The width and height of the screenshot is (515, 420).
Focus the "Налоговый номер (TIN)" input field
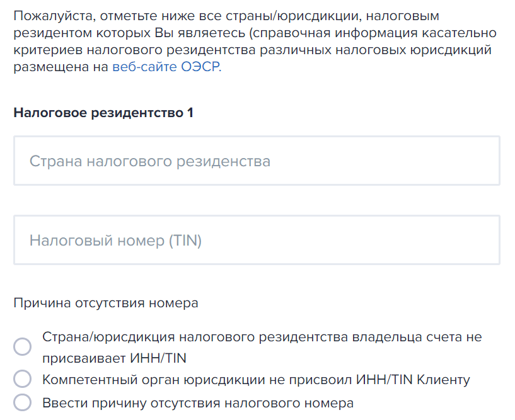257,241
